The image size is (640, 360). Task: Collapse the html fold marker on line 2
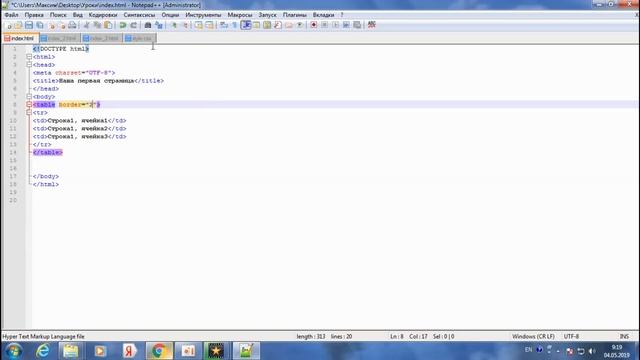point(29,57)
